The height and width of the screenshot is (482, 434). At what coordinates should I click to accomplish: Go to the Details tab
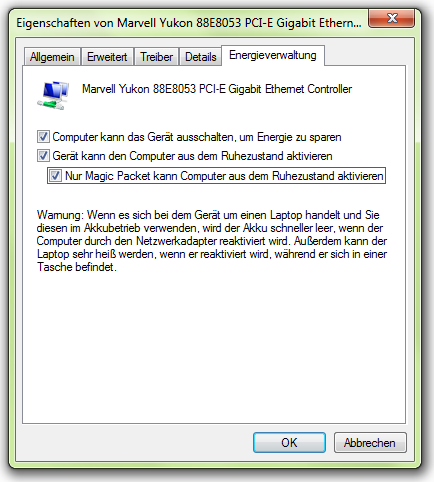click(x=201, y=57)
